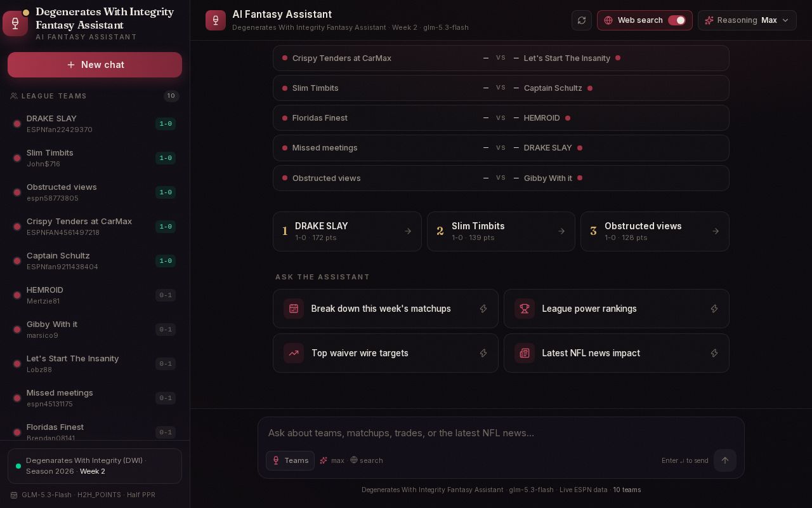Click the send arrow button

point(725,460)
